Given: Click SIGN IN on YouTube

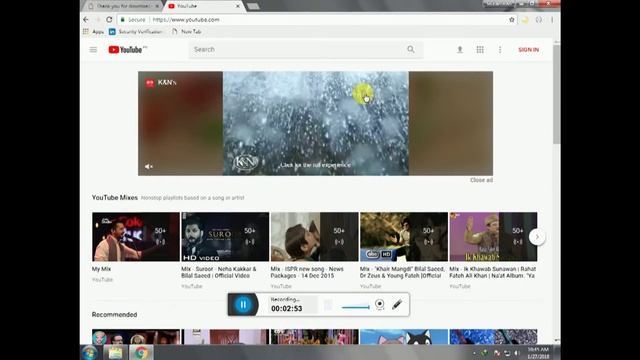Looking at the screenshot, I should pyautogui.click(x=529, y=49).
